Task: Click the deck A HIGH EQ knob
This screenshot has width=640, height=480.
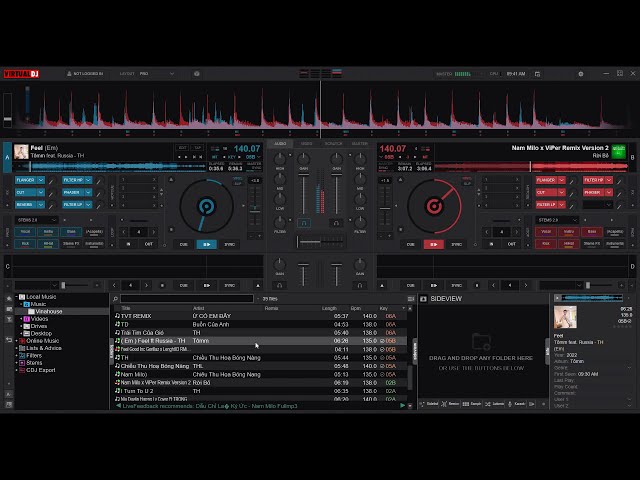Action: click(280, 159)
